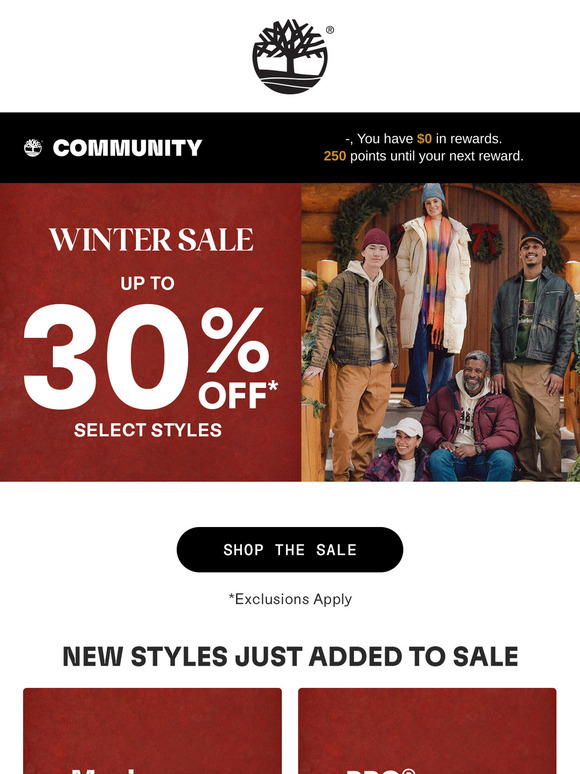Image resolution: width=580 pixels, height=774 pixels.
Task: Click the seated man in burgundy puffer jacket
Action: pyautogui.click(x=469, y=420)
